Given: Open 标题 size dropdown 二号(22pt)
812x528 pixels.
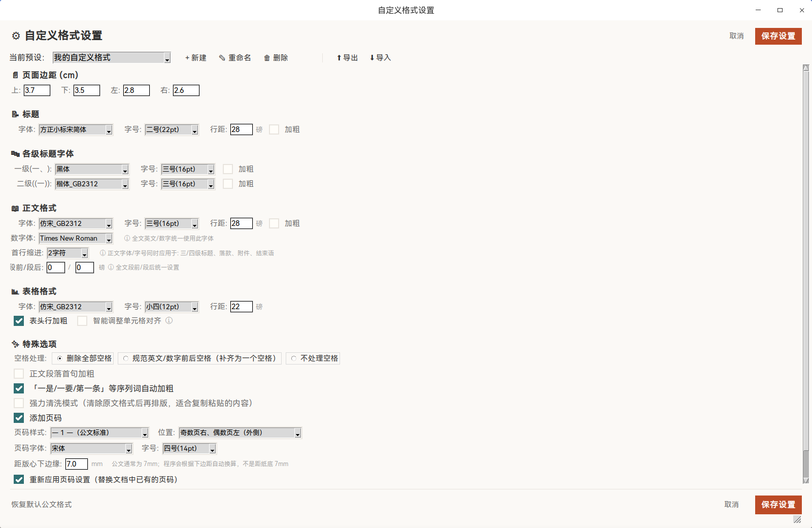Looking at the screenshot, I should (x=172, y=129).
